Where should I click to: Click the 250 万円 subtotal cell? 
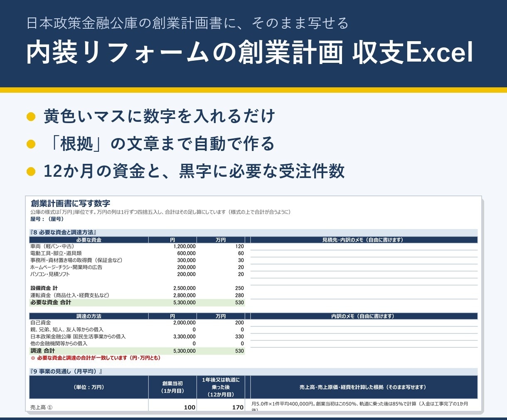239,288
